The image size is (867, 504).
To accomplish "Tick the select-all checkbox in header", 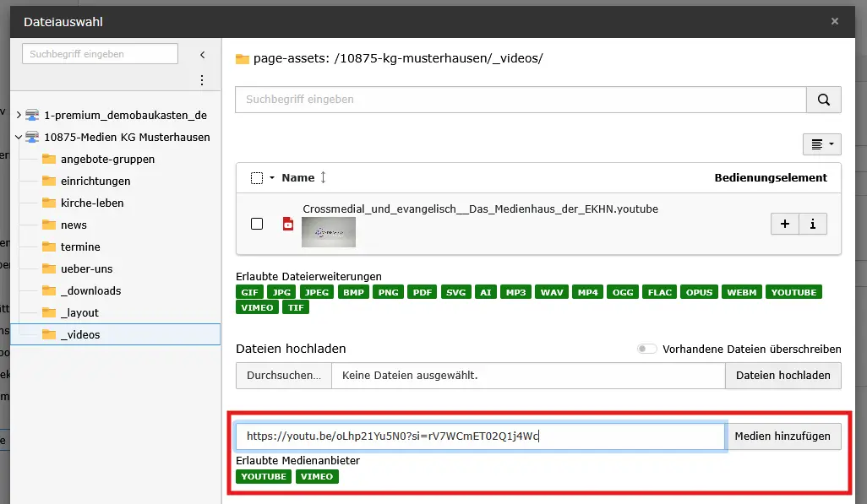I will [x=257, y=178].
